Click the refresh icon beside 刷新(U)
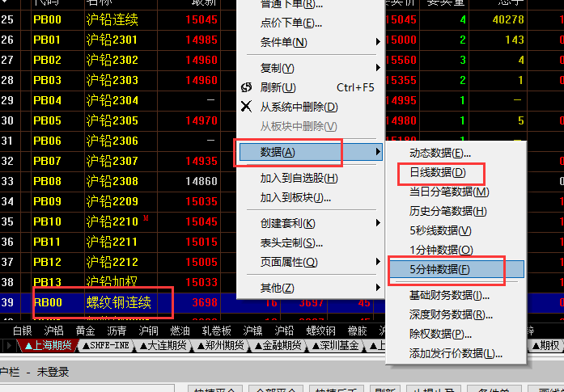This screenshot has width=564, height=392. click(x=246, y=87)
